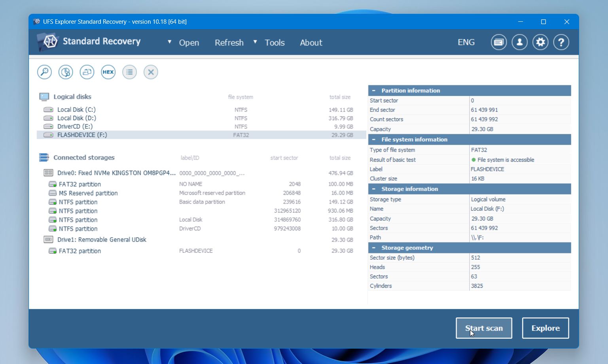Select DriverCD (E:) logical disk
Screen dimensions: 608x364
[x=201, y=126]
